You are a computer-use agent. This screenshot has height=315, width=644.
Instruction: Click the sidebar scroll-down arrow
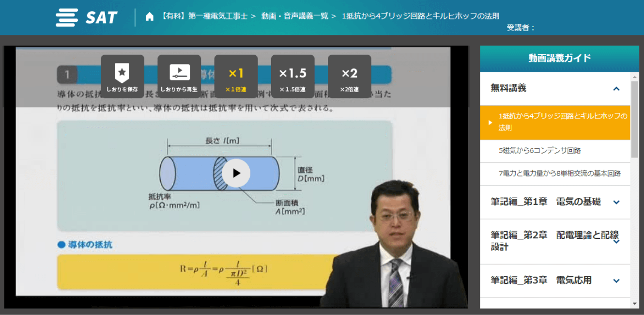coord(635,304)
